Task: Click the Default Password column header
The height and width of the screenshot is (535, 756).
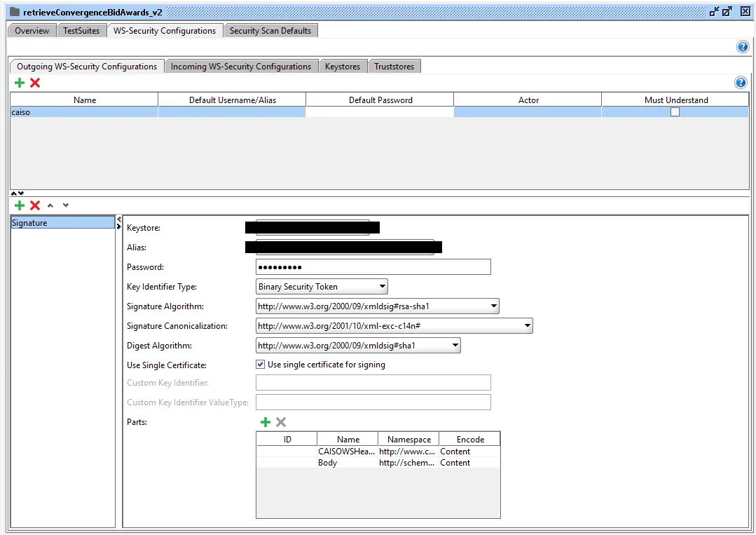Action: click(380, 100)
